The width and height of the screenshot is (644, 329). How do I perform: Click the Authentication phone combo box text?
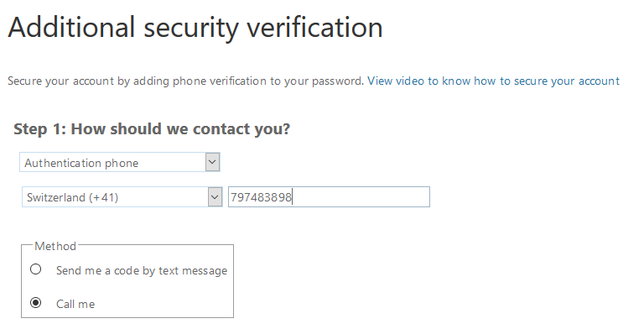pos(81,163)
